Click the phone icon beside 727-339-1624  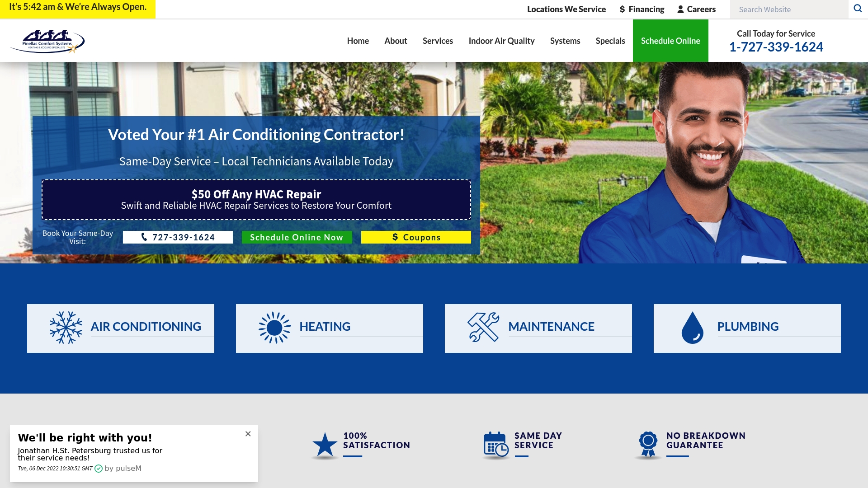coord(144,237)
